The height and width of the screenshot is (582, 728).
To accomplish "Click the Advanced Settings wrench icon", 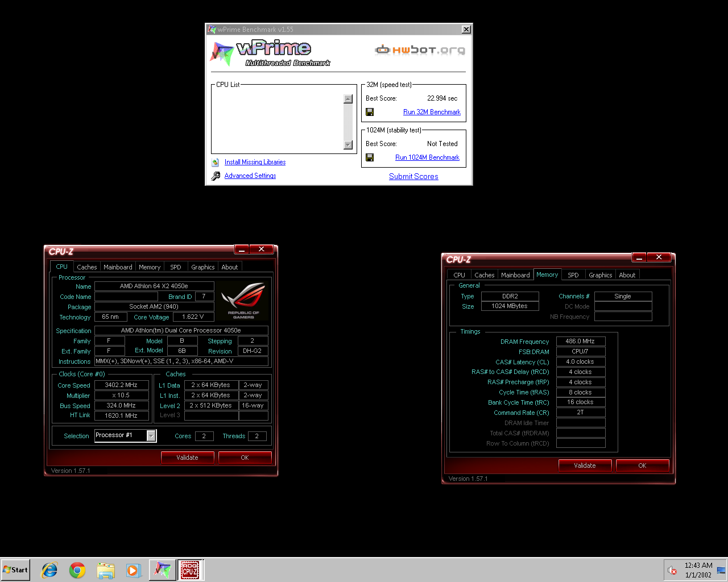I will 216,176.
